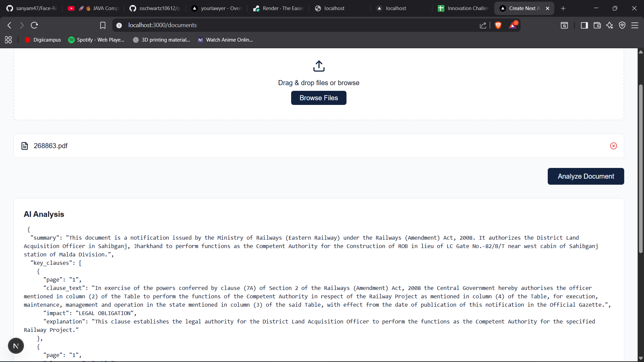Click the upload arrow icon
This screenshot has height=362, width=644.
coord(319,66)
